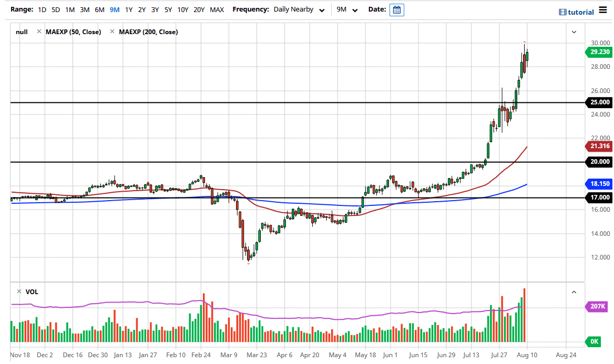This screenshot has height=364, width=614.
Task: Switch range to MAX
Action: click(217, 10)
